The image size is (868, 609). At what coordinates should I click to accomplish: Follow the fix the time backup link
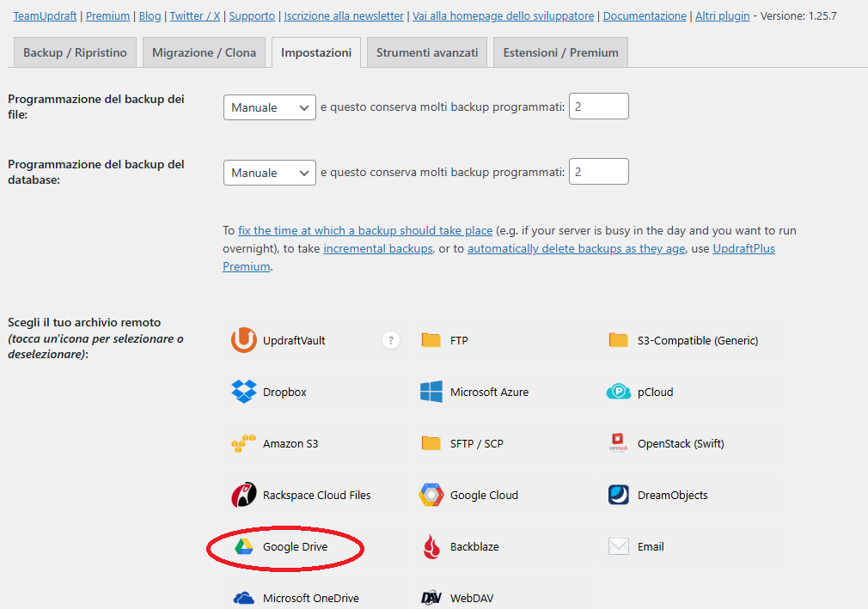coord(365,231)
